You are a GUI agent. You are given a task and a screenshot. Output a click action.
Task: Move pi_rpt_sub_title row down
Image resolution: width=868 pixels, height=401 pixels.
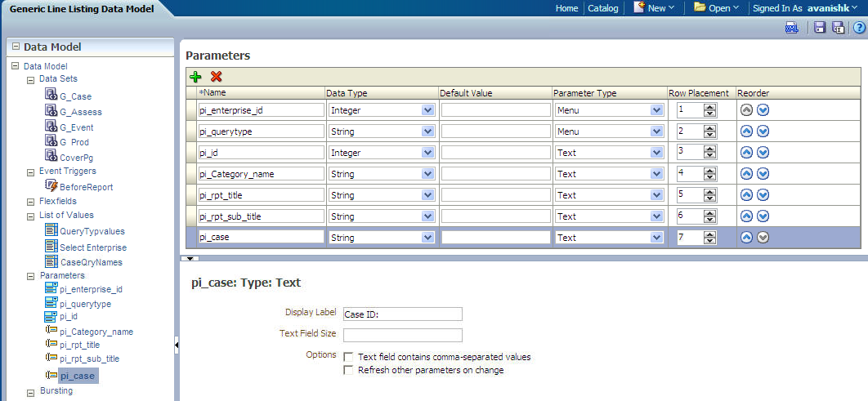pyautogui.click(x=763, y=216)
